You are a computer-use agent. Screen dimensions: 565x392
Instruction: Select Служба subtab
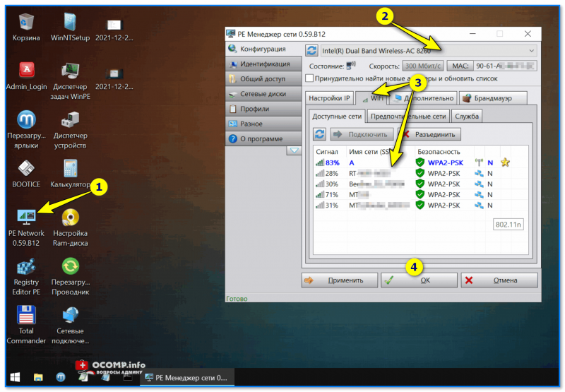pos(467,117)
